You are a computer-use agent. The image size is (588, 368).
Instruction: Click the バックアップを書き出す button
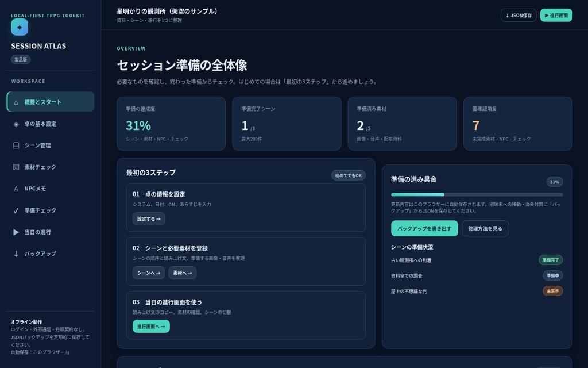(x=424, y=228)
